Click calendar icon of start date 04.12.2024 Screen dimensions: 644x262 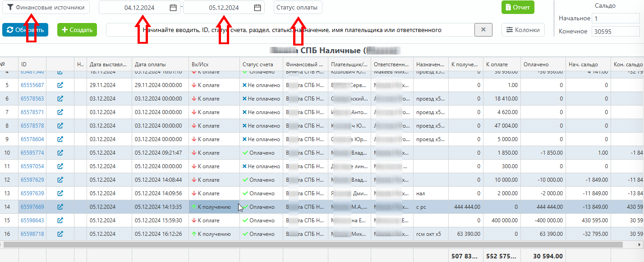coord(173,8)
